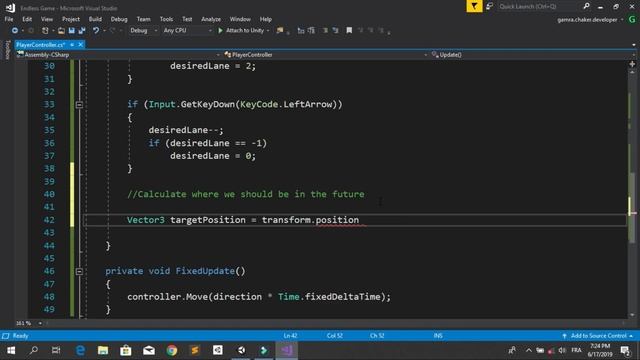The image size is (640, 360).
Task: Open the Team menu
Action: pyautogui.click(x=143, y=19)
